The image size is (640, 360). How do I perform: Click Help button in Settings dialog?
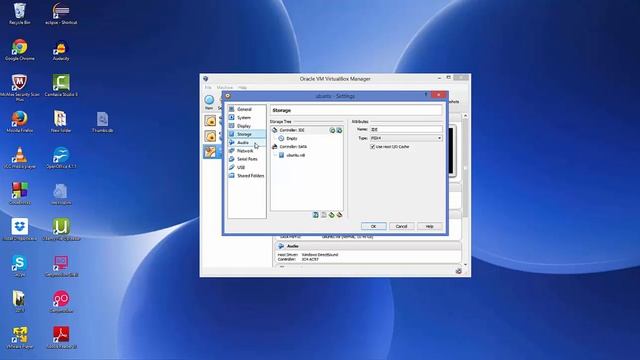[429, 227]
